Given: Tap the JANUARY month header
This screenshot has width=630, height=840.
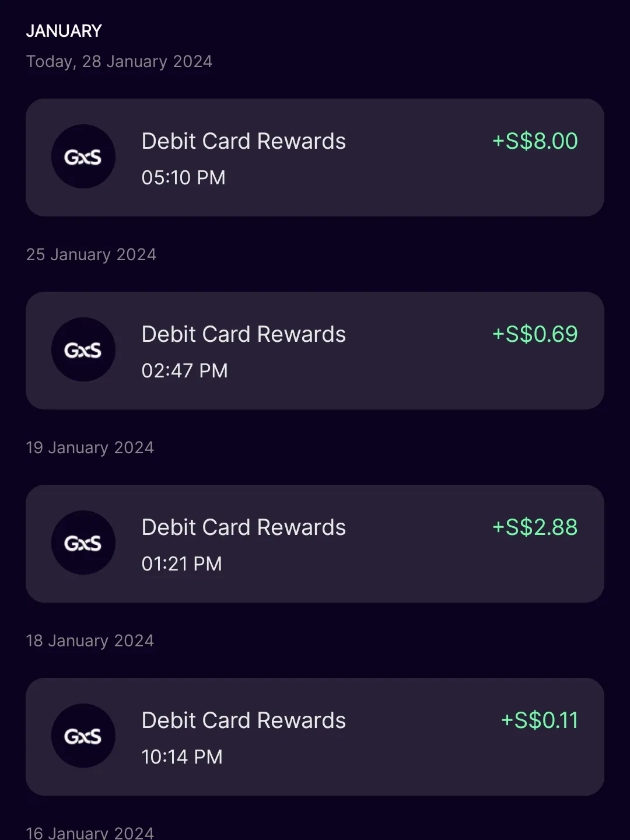Looking at the screenshot, I should coord(64,31).
